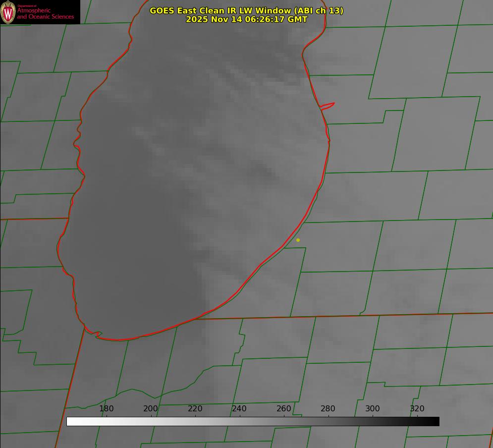Pick the 260 temperature label
Viewport: 493px width, 448px height.
284,409
